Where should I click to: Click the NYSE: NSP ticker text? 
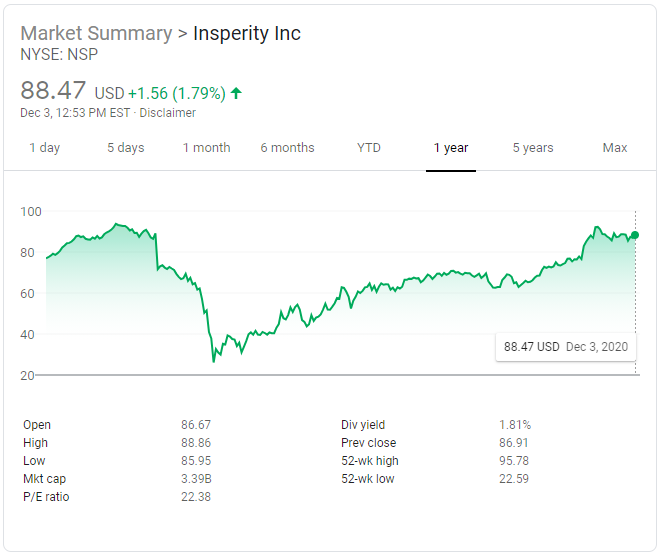[59, 55]
